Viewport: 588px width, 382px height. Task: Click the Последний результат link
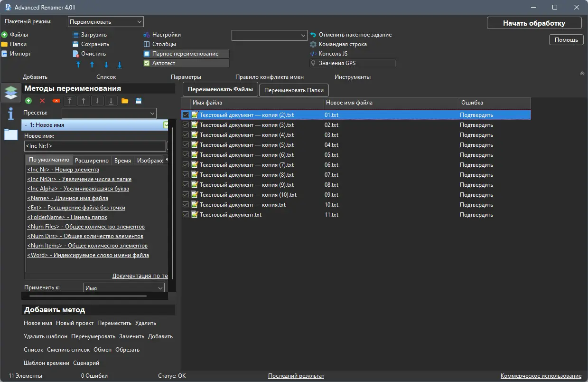[296, 376]
